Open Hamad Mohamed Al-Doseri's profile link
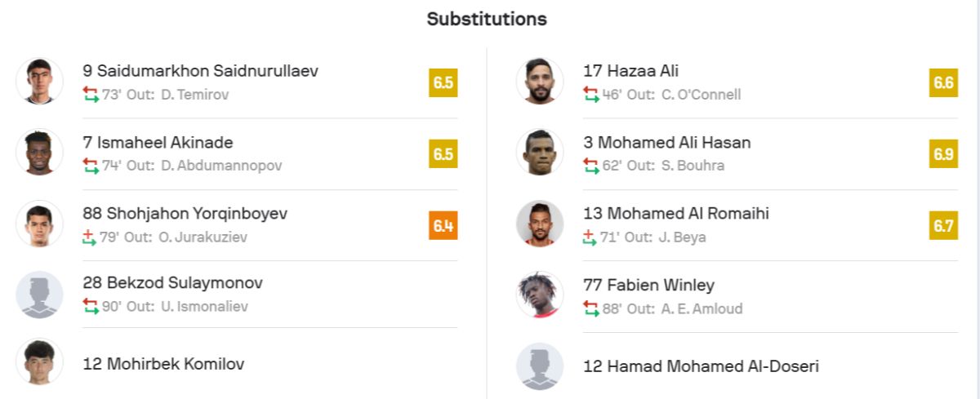Viewport: 980px width, 399px height. point(701,366)
